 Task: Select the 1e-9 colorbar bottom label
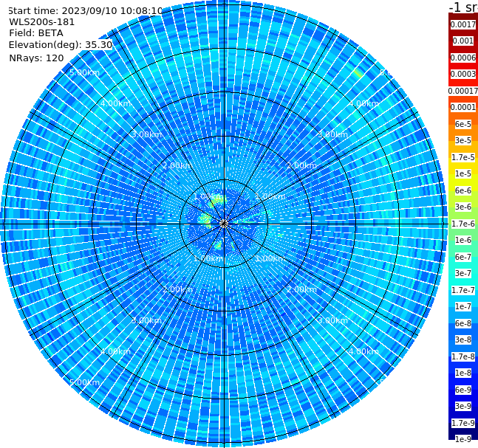pyautogui.click(x=463, y=439)
